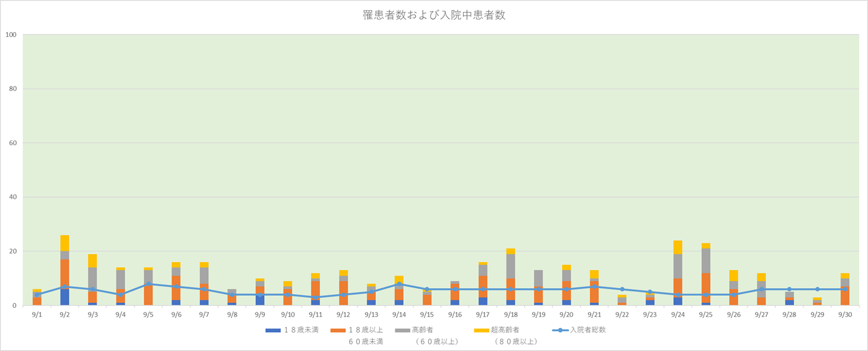The image size is (868, 351).
Task: Click the chart title 罹患者数および入院中患者数
Action: (434, 15)
